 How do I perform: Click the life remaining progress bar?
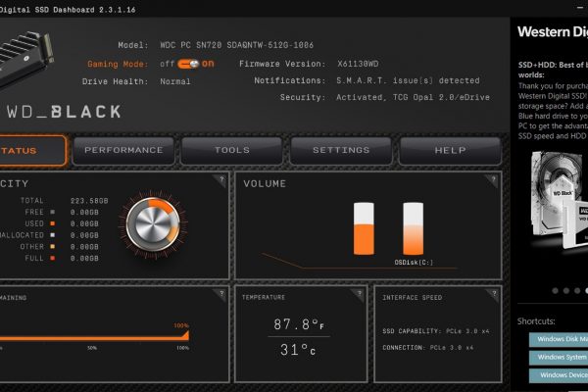tap(94, 336)
